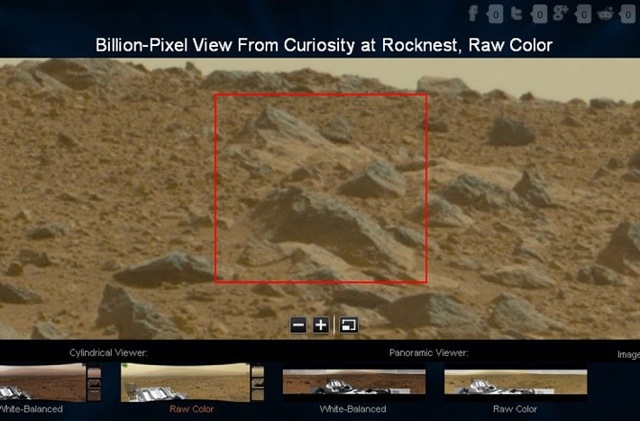Share page via Facebook icon

[473, 13]
